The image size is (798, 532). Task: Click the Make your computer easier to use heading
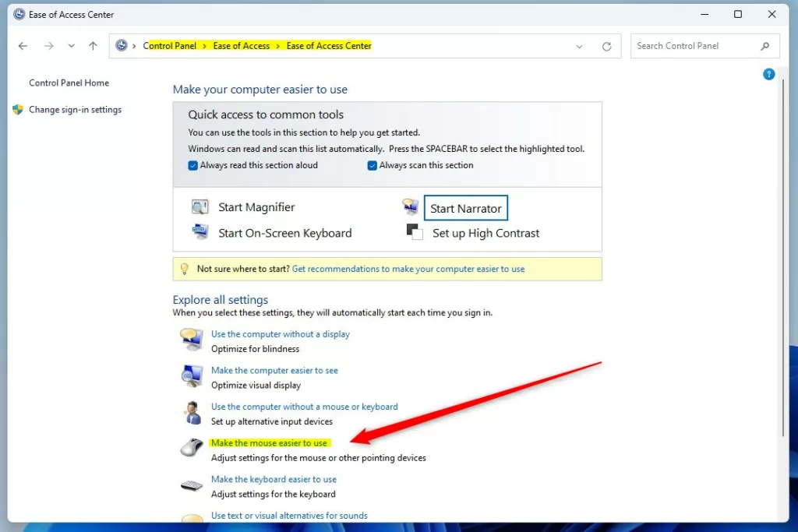[x=260, y=90]
